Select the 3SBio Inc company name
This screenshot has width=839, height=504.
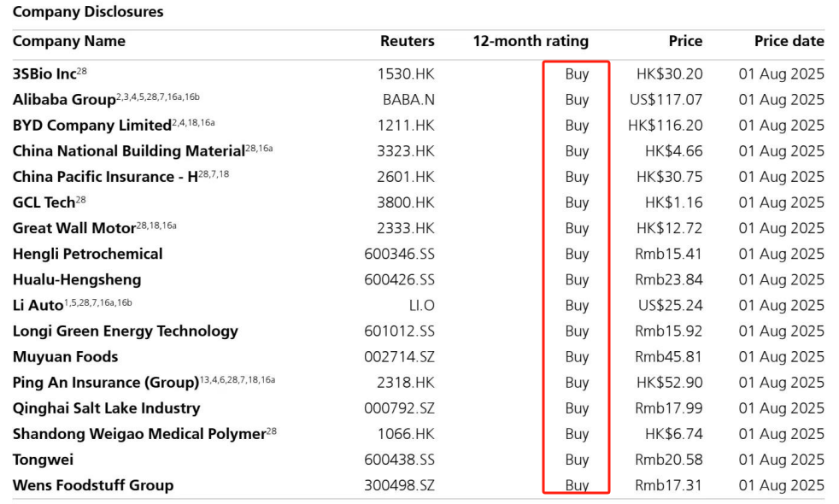(44, 74)
